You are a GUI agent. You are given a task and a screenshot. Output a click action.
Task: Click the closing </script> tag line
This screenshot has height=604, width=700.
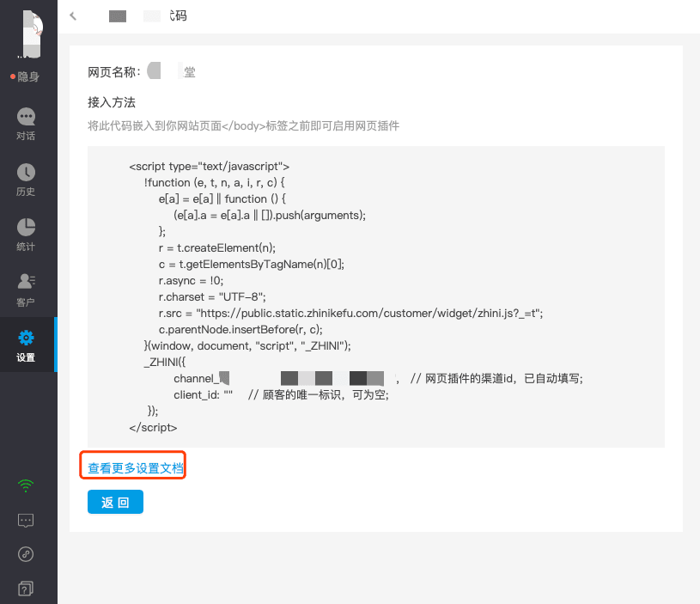pos(153,428)
